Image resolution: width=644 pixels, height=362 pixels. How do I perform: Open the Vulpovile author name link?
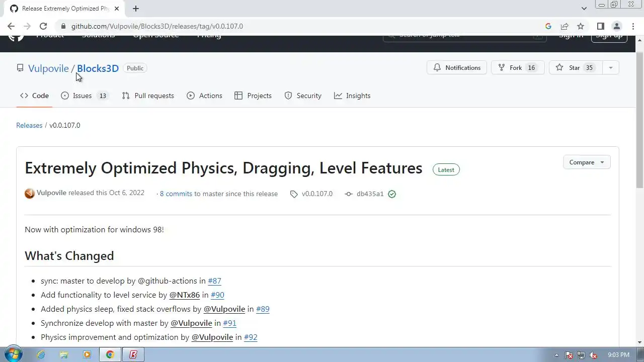(51, 193)
